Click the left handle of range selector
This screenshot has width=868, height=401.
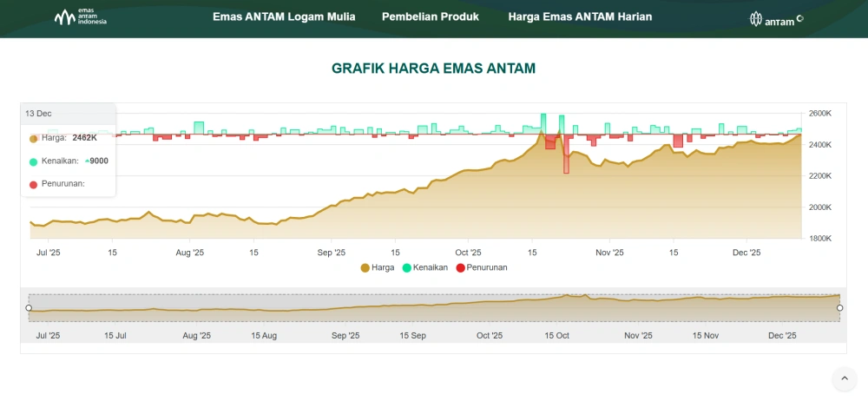coord(29,308)
